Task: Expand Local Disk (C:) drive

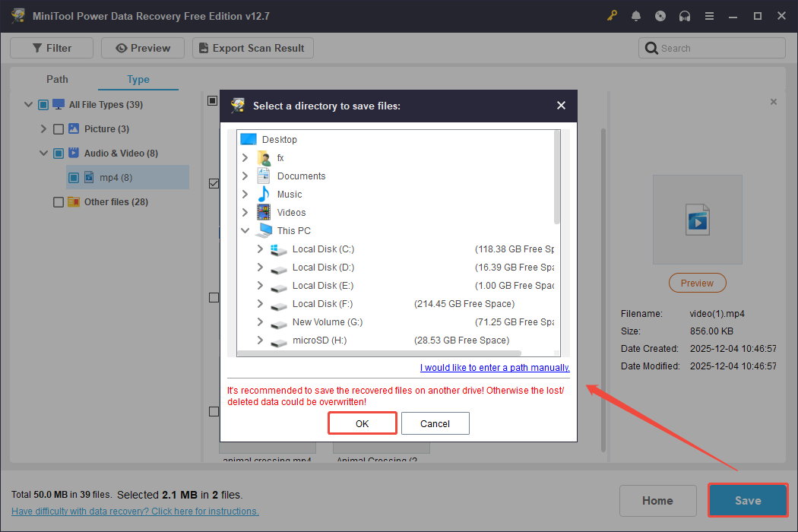Action: click(259, 249)
